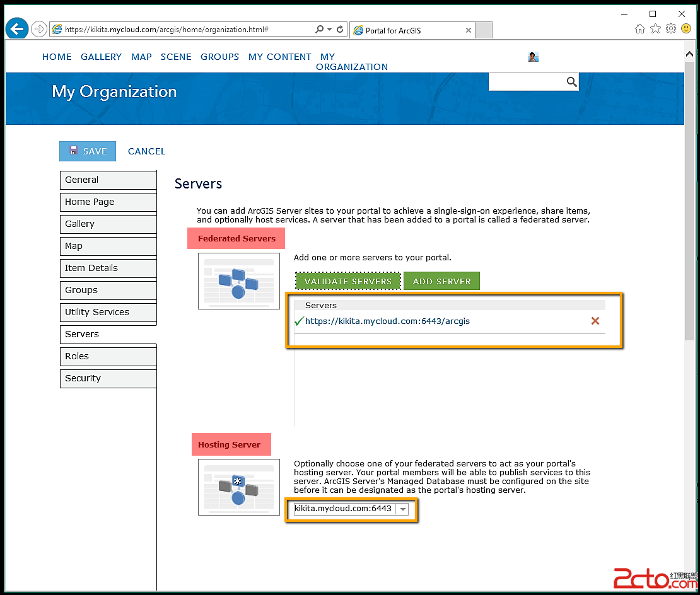Select the Roles settings tab

[108, 356]
